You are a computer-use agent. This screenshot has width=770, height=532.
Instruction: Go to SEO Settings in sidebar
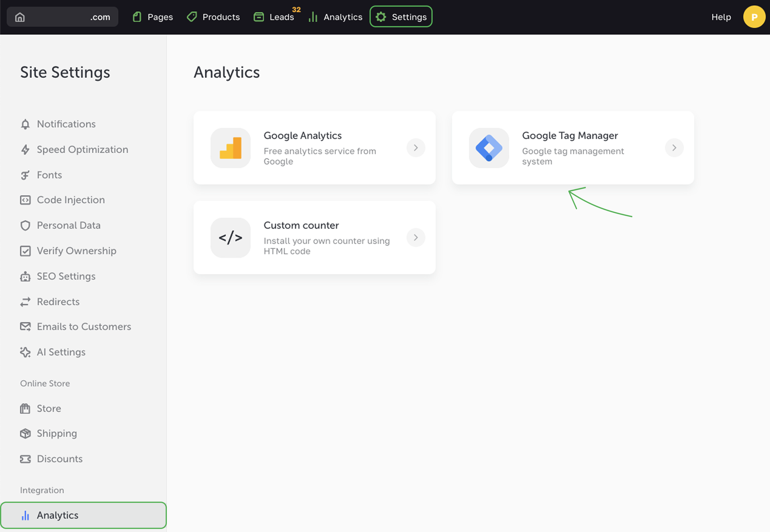pos(66,276)
